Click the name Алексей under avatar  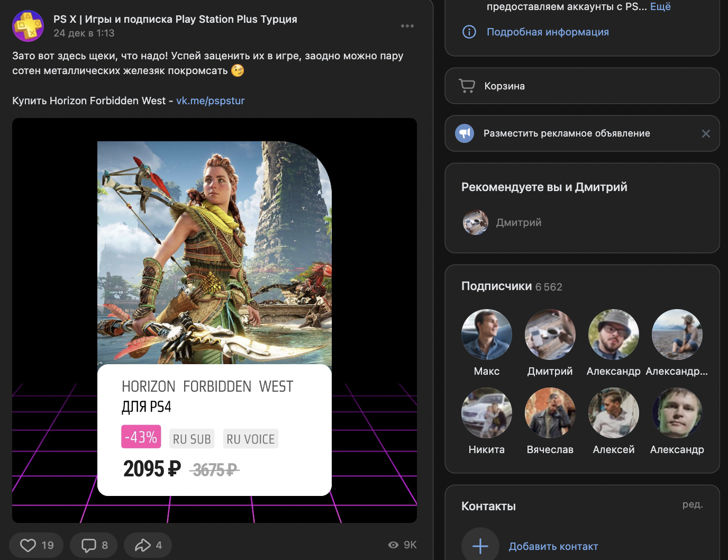[614, 449]
